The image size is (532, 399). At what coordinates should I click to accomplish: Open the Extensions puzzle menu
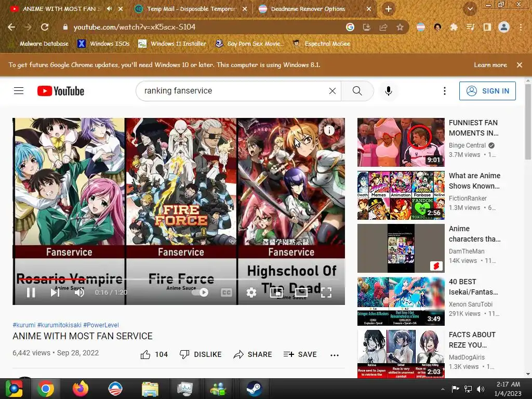(x=454, y=27)
